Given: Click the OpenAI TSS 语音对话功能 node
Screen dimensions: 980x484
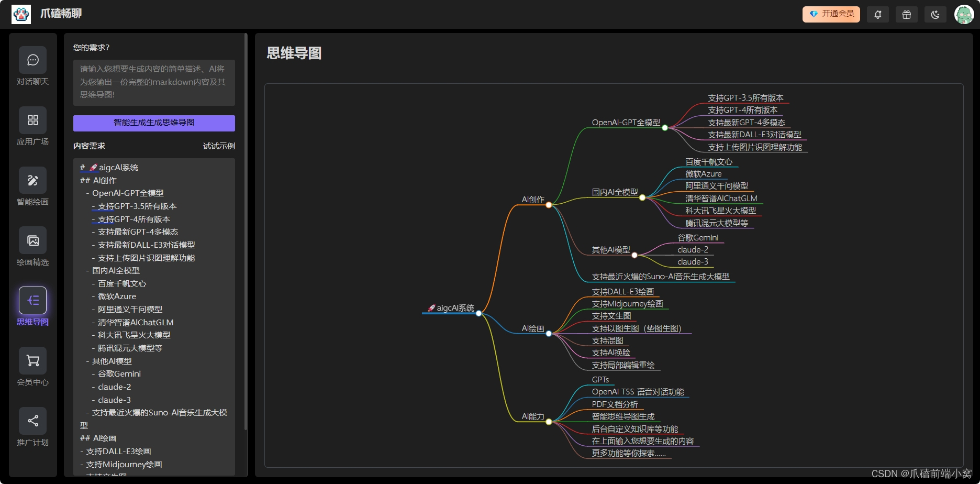Looking at the screenshot, I should [x=638, y=392].
